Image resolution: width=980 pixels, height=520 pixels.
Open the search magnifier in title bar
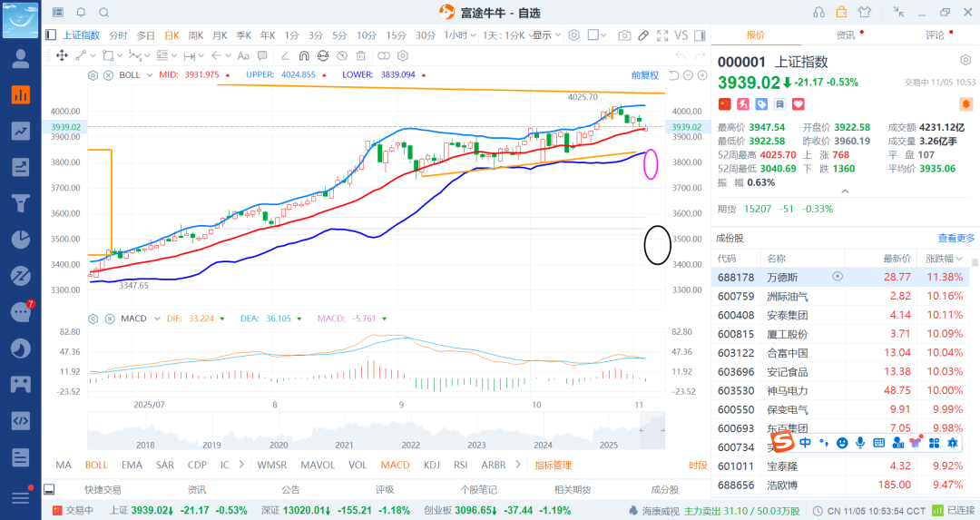point(104,12)
